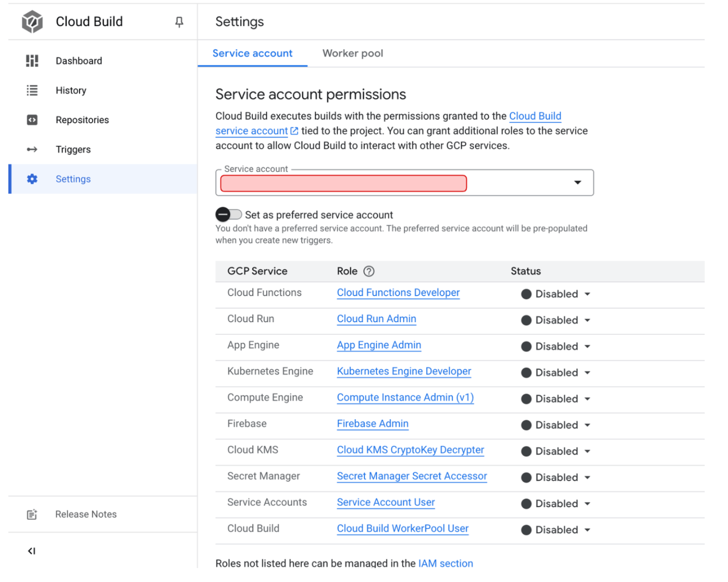Open Kubernetes Engine Disabled status dropdown
Viewport: 728px width, 582px height.
[556, 373]
